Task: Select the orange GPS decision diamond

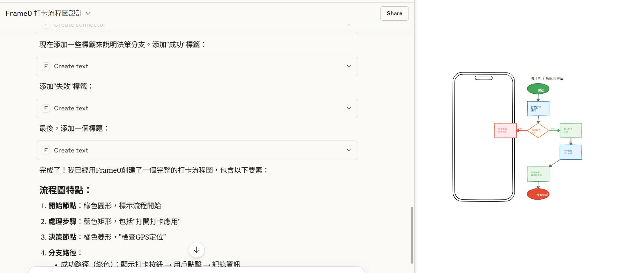Action: pyautogui.click(x=538, y=130)
